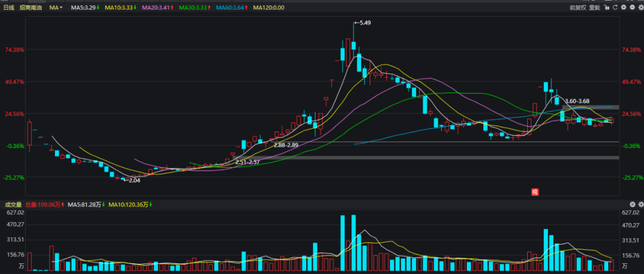Viewport: 644px width, 274px height.
Task: Open volume panel settings gear
Action: [x=640, y=204]
